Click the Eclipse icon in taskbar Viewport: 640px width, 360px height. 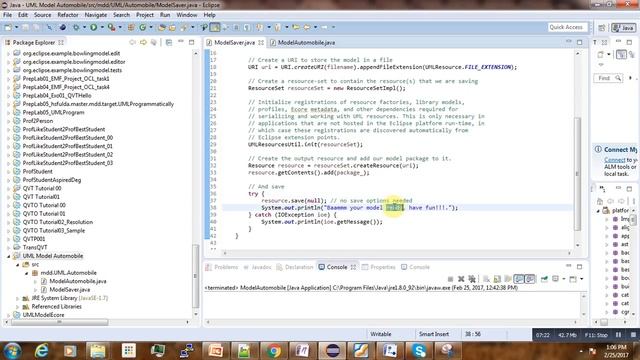[x=332, y=351]
